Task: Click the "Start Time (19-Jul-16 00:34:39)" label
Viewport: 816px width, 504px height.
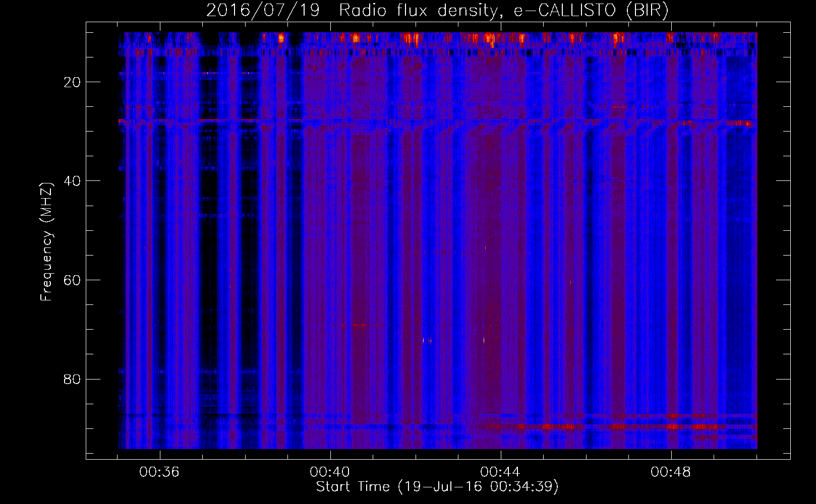Action: (x=437, y=487)
